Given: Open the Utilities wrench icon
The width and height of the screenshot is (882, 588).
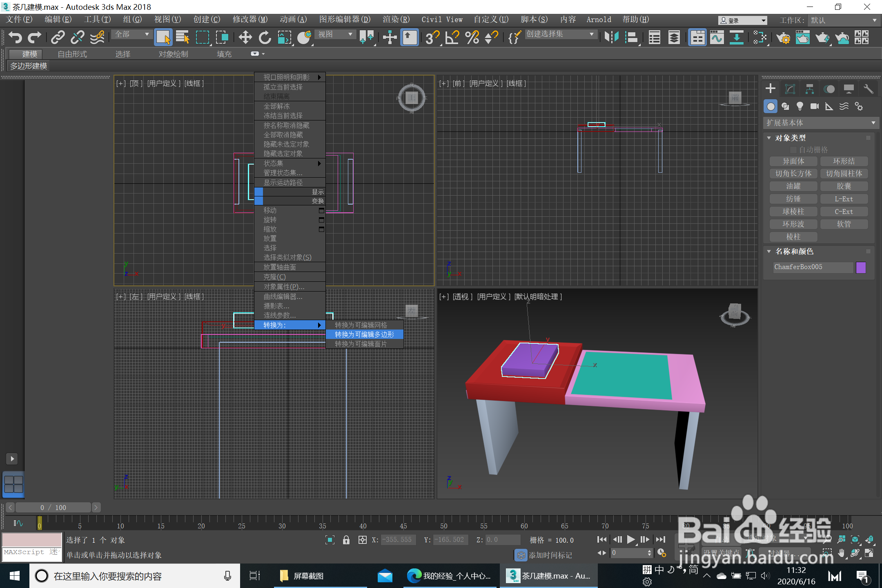Looking at the screenshot, I should point(869,89).
